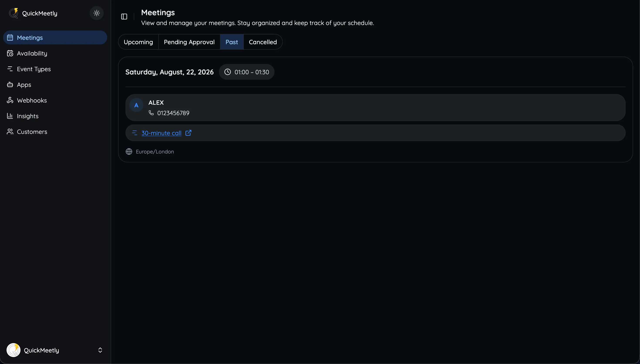The image size is (640, 364).
Task: Switch to the Upcoming tab
Action: tap(138, 42)
